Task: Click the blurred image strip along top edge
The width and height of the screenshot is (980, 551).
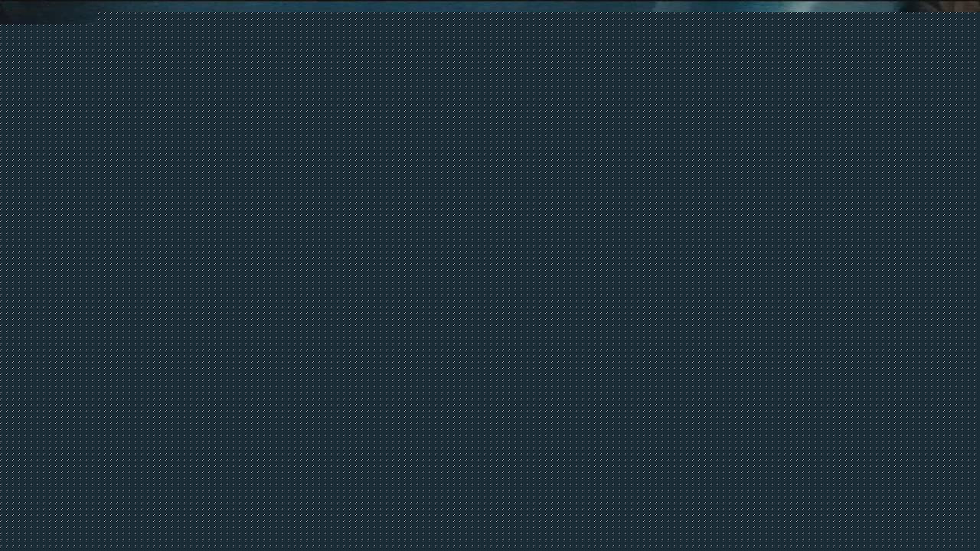Action: 383,8
